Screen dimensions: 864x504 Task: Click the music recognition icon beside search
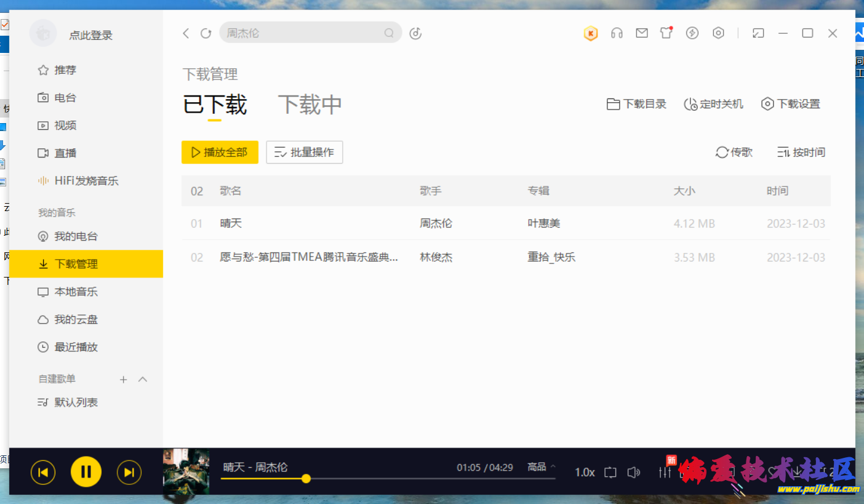click(x=415, y=33)
